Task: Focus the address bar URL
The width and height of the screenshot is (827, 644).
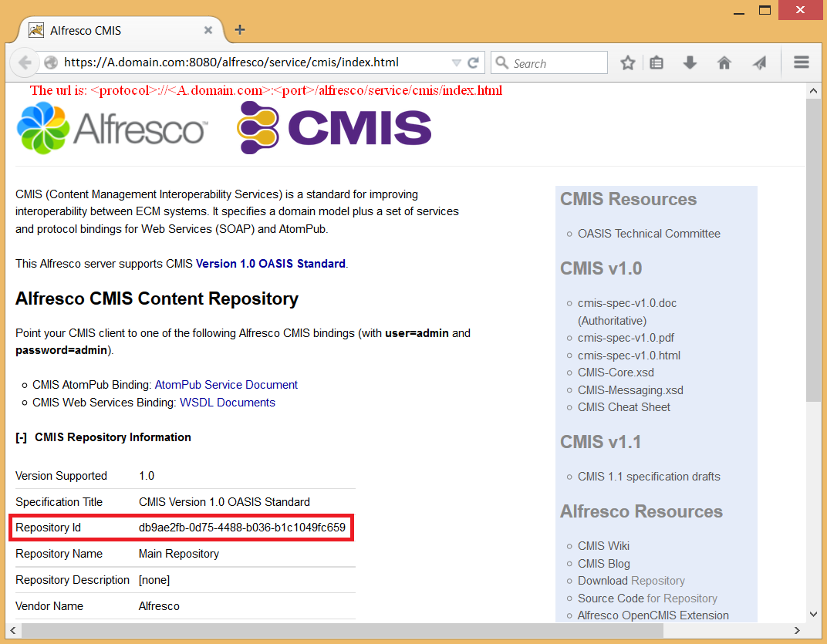Action: tap(231, 62)
